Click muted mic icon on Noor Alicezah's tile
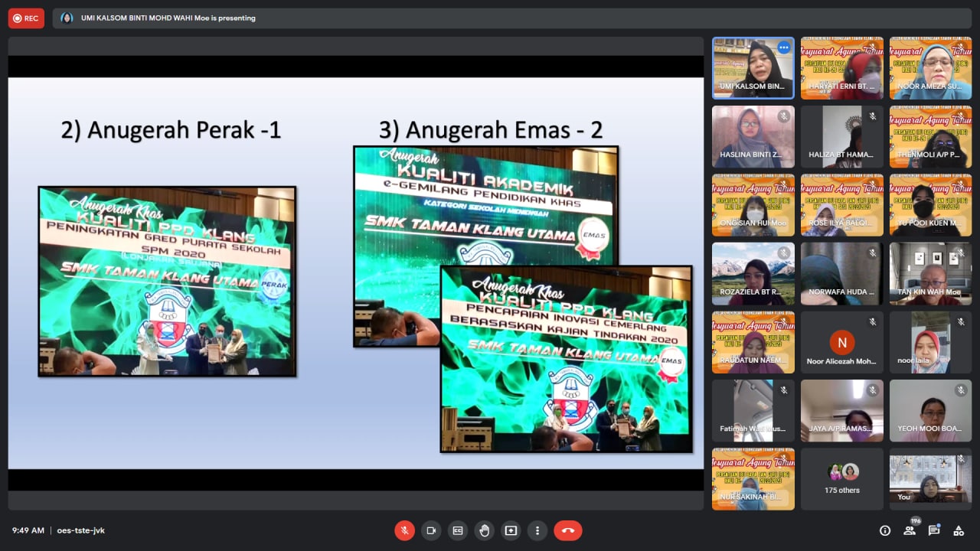The image size is (980, 551). (872, 322)
